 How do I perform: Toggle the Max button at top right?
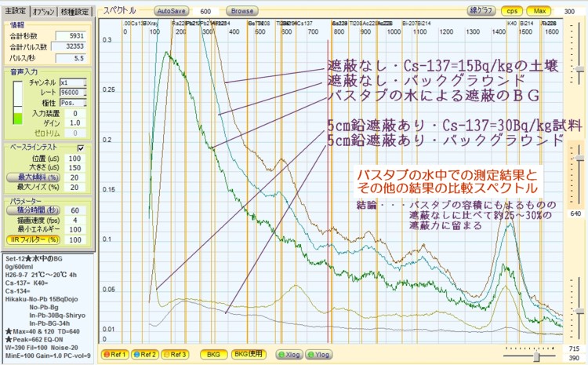click(539, 11)
